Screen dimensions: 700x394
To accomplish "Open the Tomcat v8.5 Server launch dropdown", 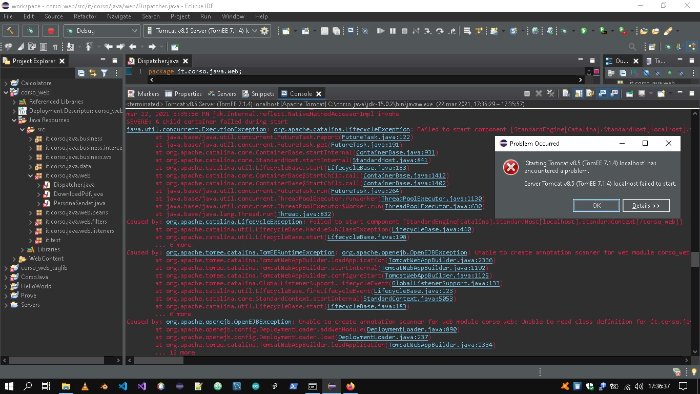I will (202, 31).
